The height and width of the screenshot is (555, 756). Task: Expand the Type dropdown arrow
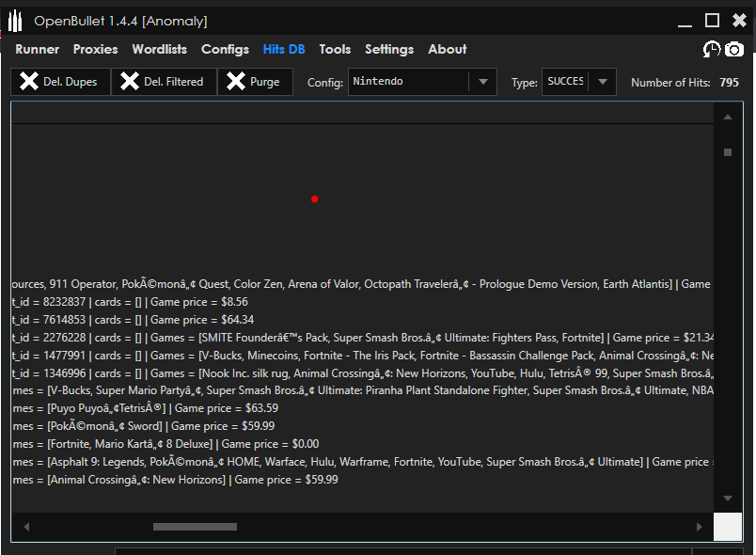coord(602,82)
